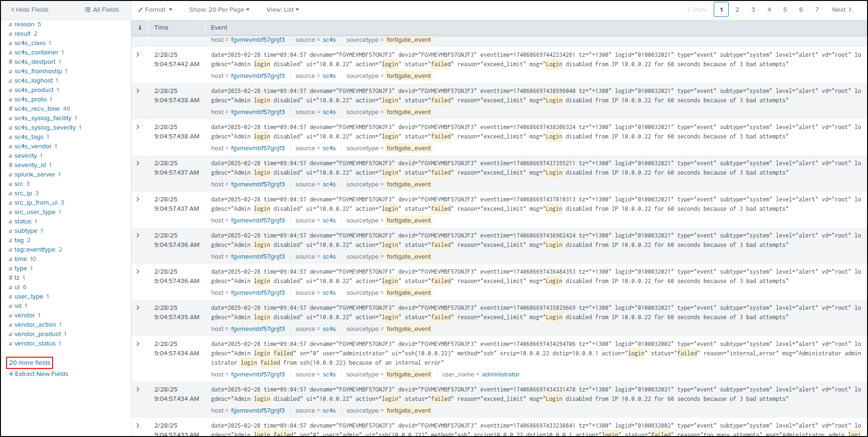The height and width of the screenshot is (437, 868).
Task: Open the sc4s_fromhostip field
Action: tap(38, 71)
